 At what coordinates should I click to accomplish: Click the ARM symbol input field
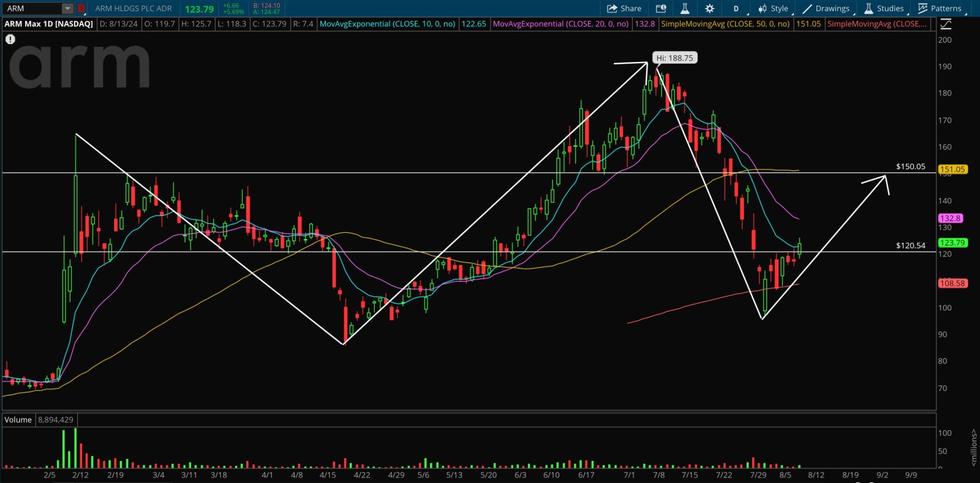32,9
